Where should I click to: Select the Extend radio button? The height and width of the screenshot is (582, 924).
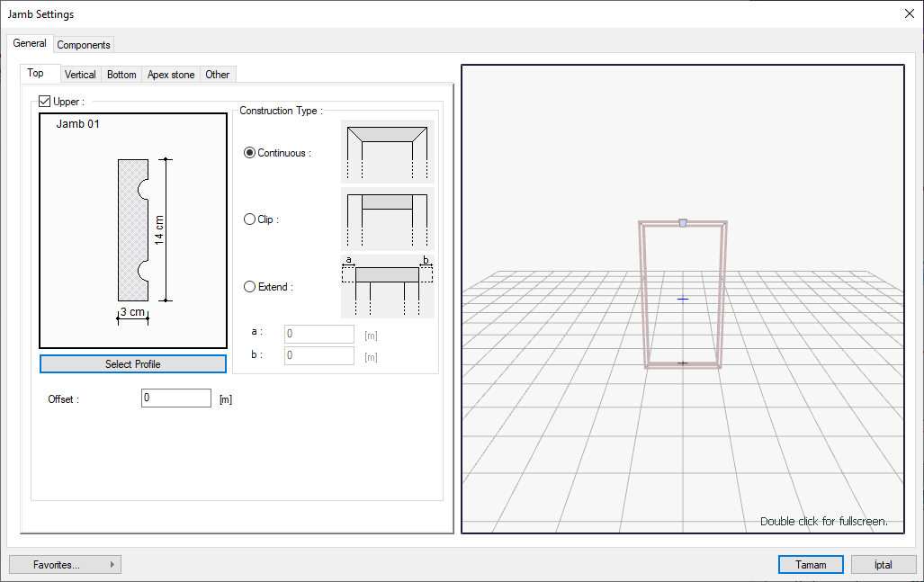pos(250,287)
